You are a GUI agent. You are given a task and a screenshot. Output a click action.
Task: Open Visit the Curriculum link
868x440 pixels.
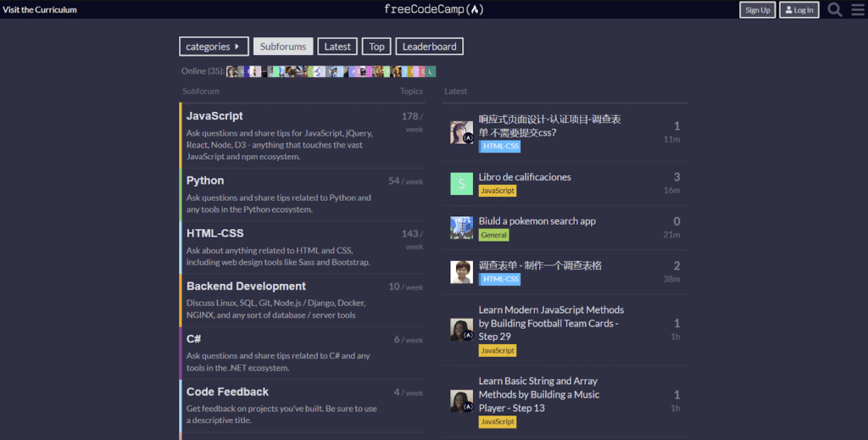tap(40, 9)
